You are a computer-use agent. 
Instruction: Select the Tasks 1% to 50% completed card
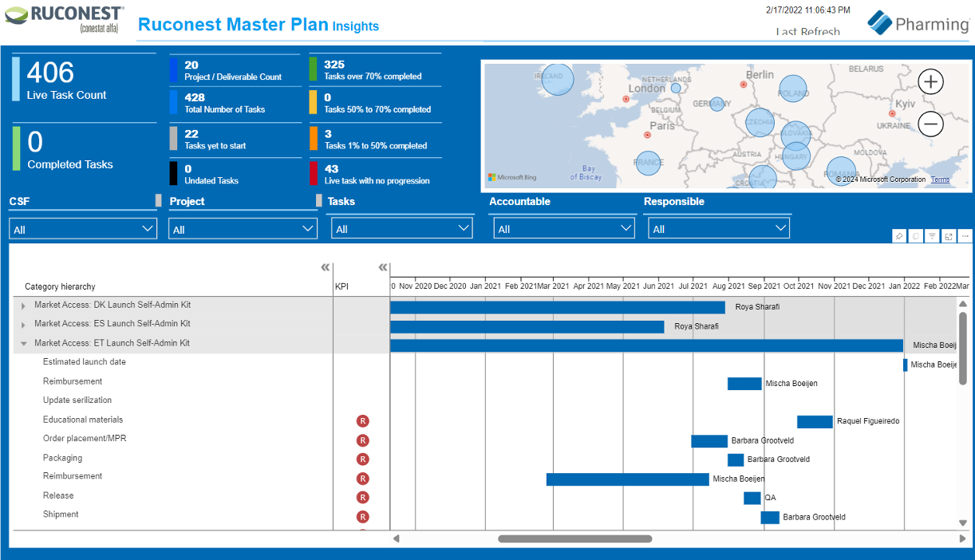(375, 139)
